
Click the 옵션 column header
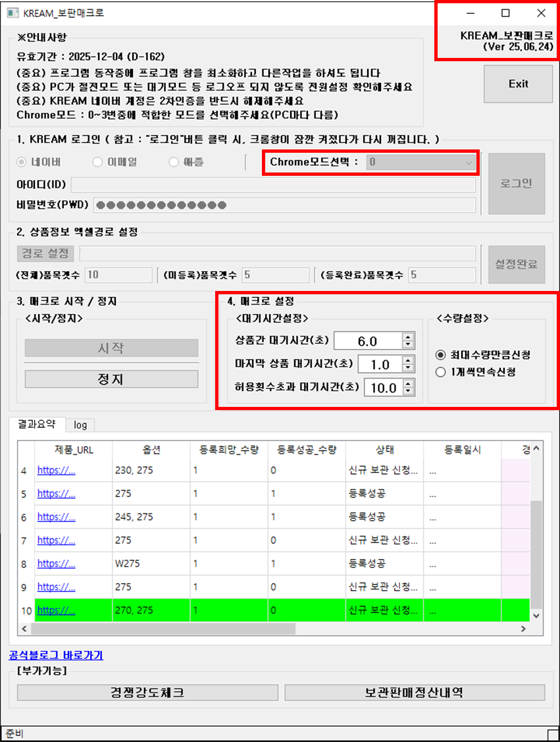(151, 450)
